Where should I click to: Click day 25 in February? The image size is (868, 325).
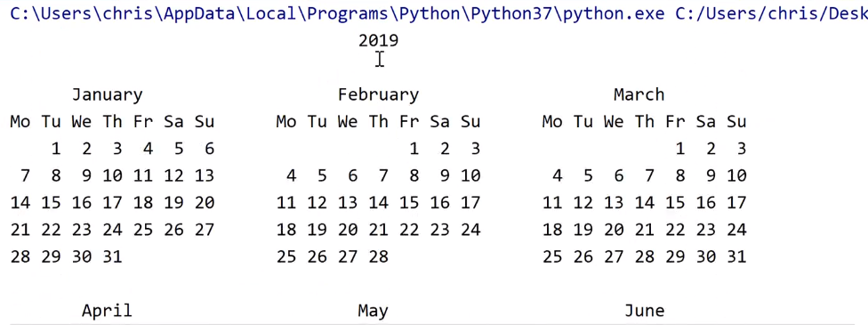286,256
